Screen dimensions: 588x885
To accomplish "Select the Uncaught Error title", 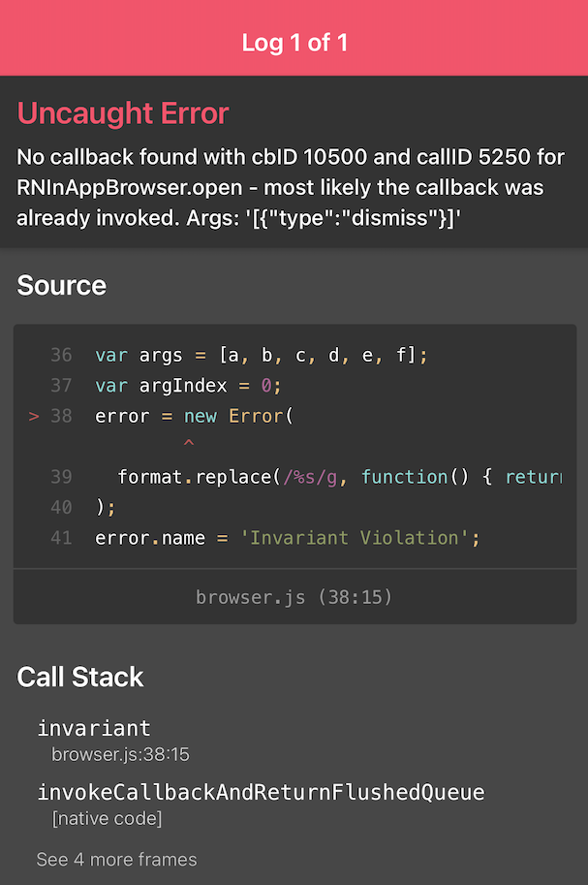I will [x=123, y=113].
